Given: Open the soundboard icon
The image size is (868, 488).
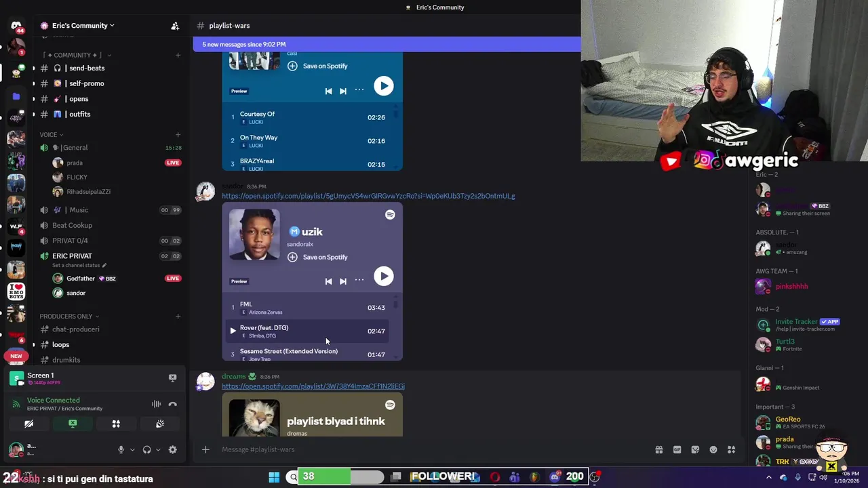Looking at the screenshot, I should coord(160,424).
